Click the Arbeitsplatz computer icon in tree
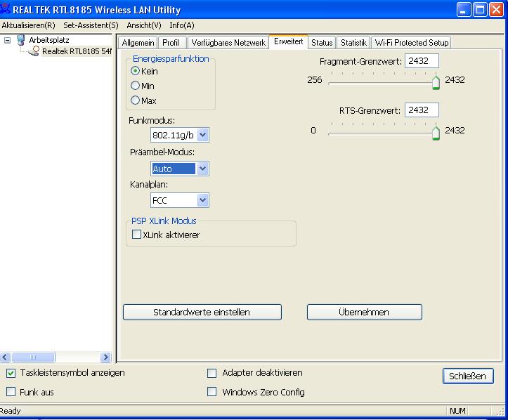The height and width of the screenshot is (420, 508). pyautogui.click(x=21, y=40)
